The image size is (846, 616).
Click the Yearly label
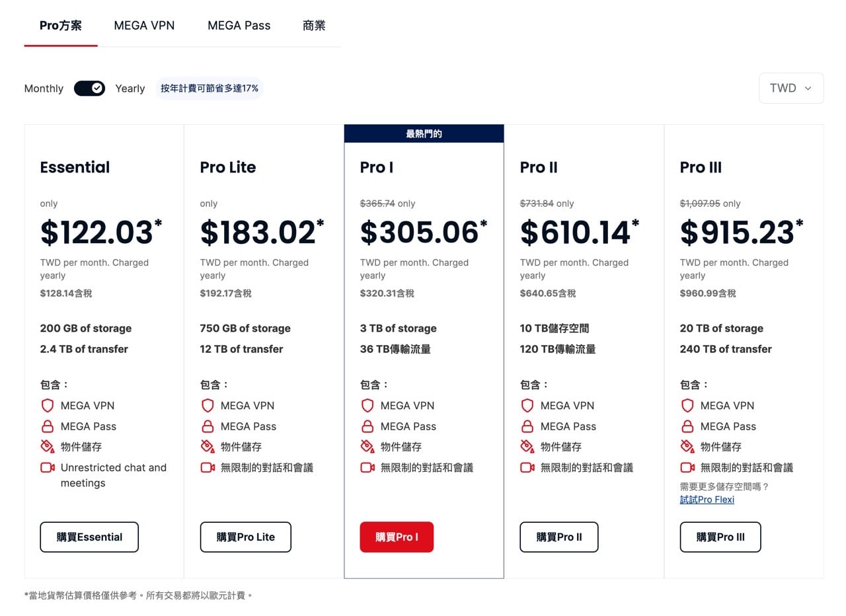pyautogui.click(x=130, y=89)
